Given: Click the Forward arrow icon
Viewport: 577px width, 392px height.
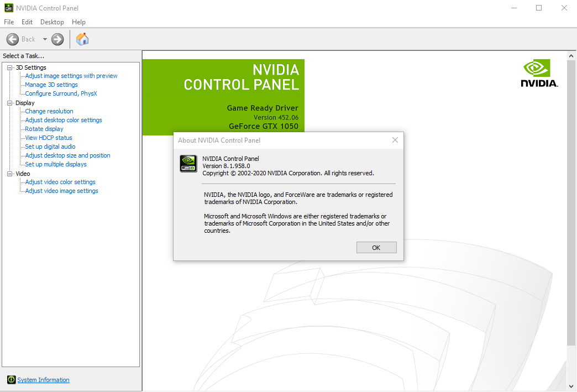Looking at the screenshot, I should 57,39.
